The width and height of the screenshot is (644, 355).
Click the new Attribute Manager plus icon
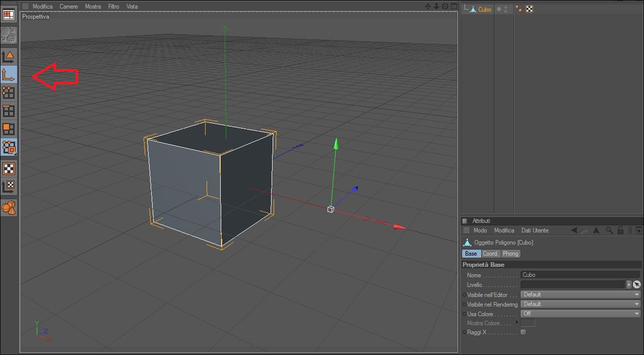click(639, 230)
